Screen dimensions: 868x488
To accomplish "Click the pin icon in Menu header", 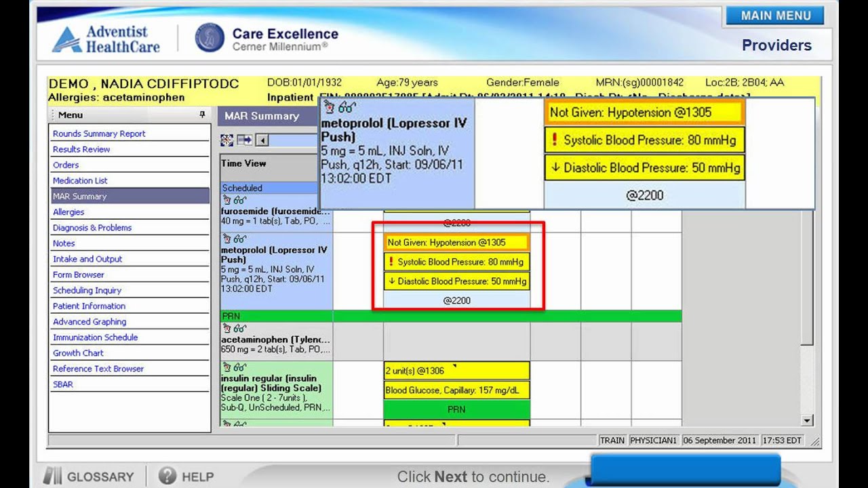I will [x=201, y=115].
